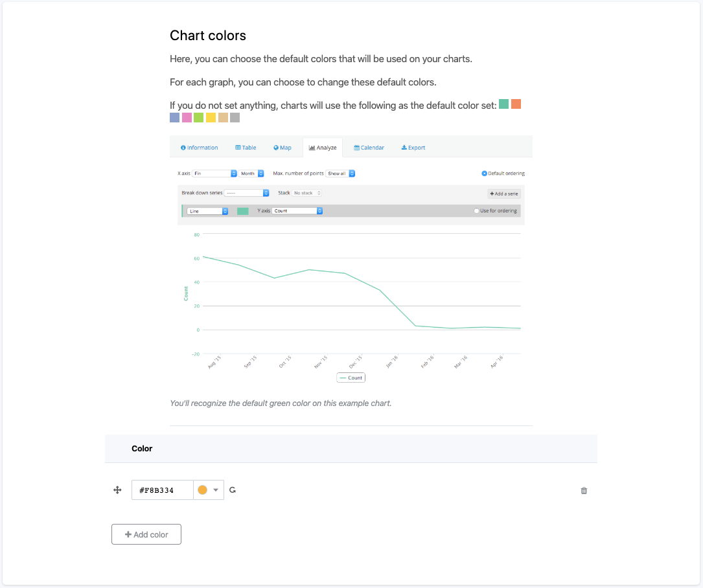Click the Calendar tab calendar icon
Image resolution: width=703 pixels, height=588 pixels.
pyautogui.click(x=357, y=148)
